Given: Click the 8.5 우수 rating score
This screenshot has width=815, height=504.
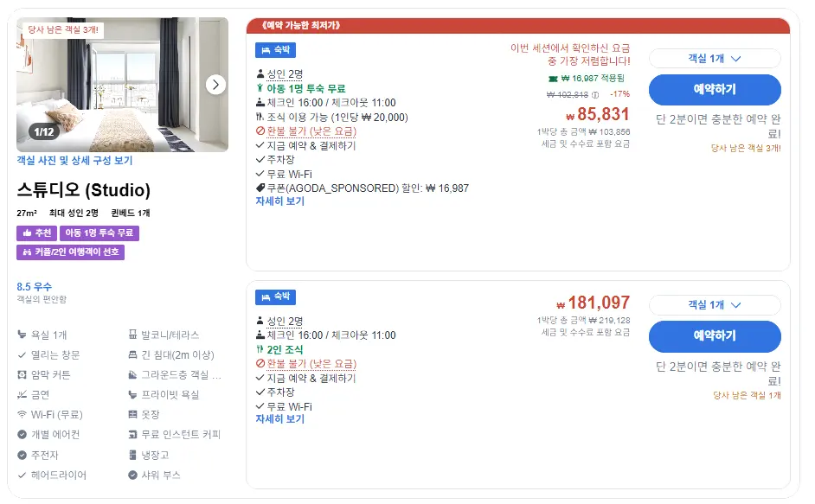Looking at the screenshot, I should click(x=35, y=287).
